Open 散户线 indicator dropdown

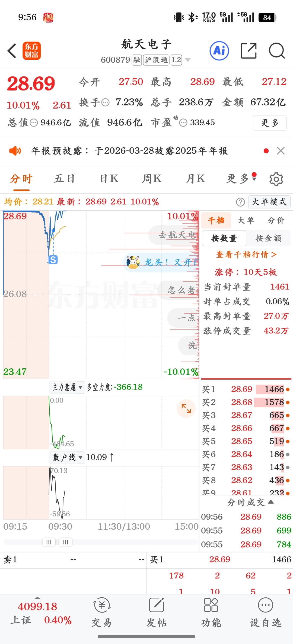tap(67, 458)
